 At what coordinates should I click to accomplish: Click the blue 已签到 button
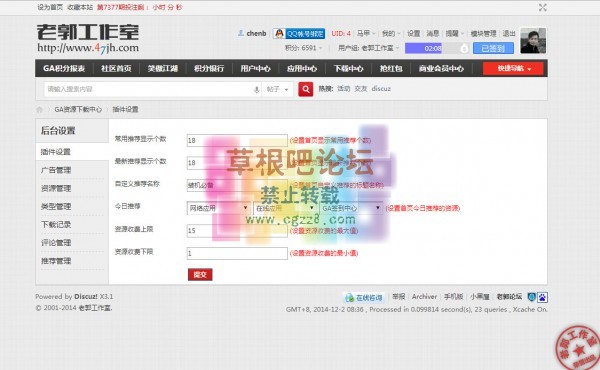(493, 48)
